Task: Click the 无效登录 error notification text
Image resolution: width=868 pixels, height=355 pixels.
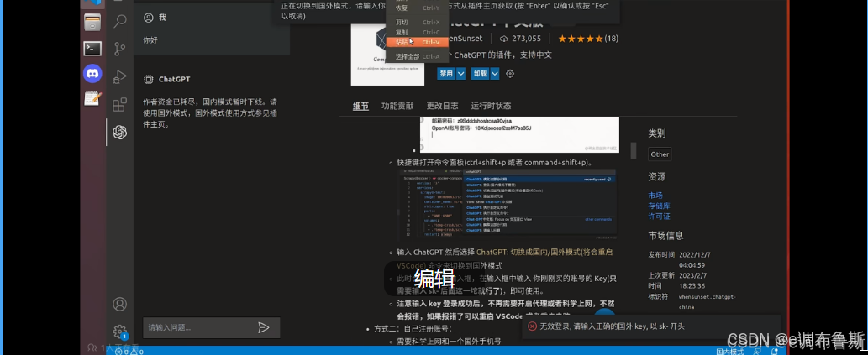Action: click(x=613, y=326)
